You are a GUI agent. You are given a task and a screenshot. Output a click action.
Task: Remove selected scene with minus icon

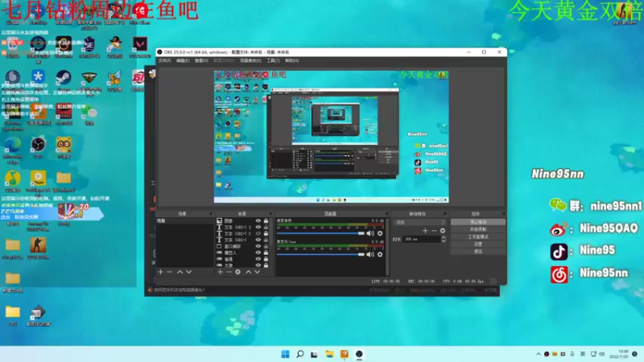point(169,272)
